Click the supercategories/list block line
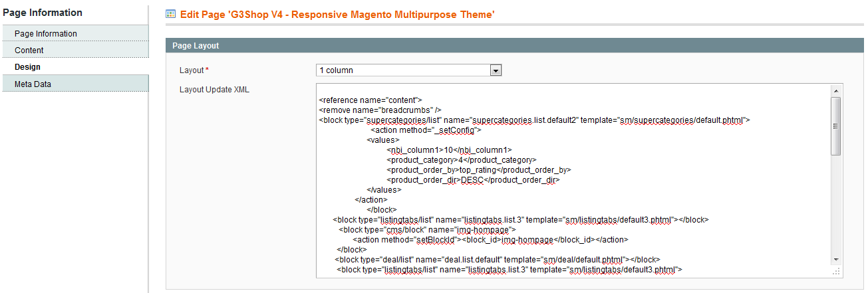The height and width of the screenshot is (293, 868). coord(535,120)
